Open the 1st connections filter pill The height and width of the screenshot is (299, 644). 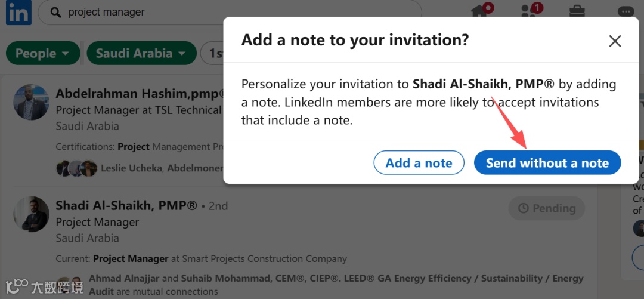[x=213, y=53]
